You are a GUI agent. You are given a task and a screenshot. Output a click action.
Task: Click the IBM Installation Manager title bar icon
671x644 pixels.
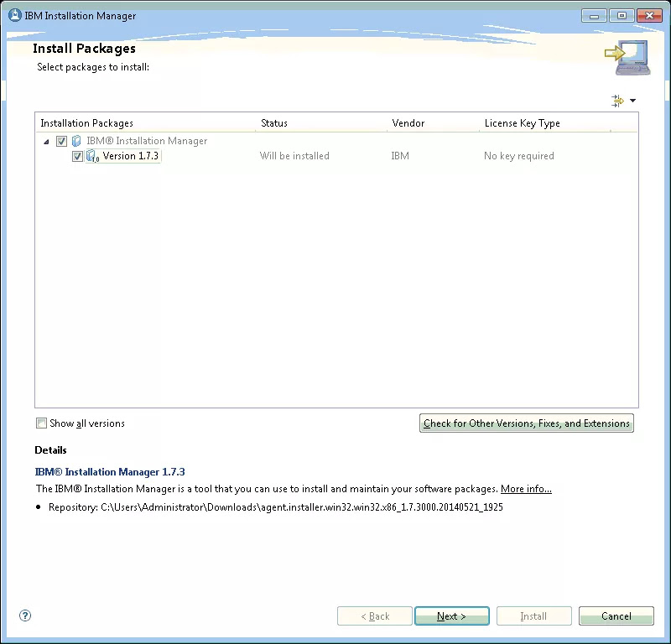[15, 15]
